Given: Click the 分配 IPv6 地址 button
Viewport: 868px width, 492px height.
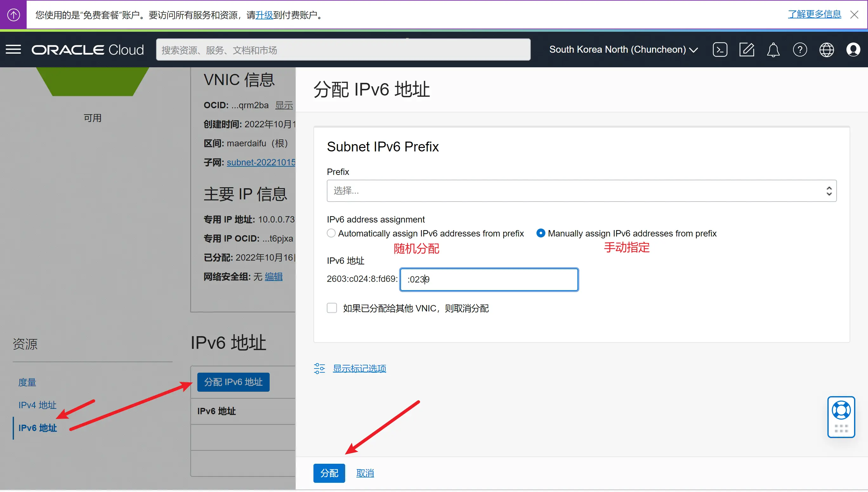Looking at the screenshot, I should [233, 382].
